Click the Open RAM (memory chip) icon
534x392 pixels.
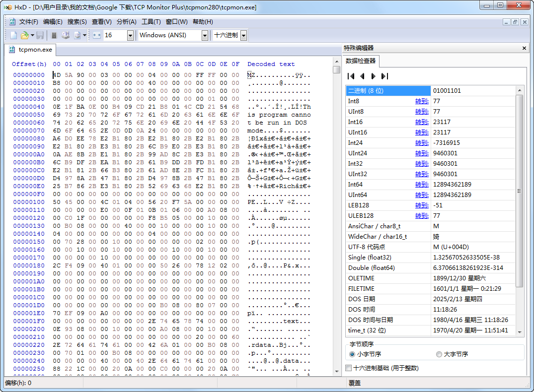(x=54, y=35)
